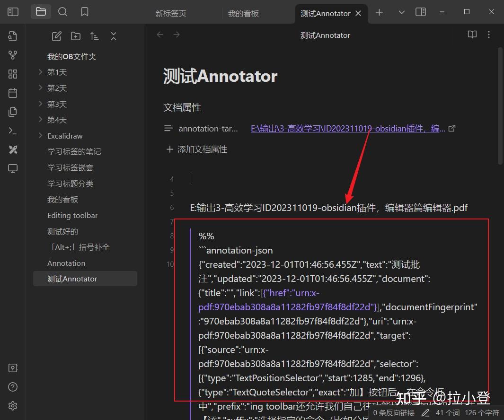Screen dimensions: 504x420
Task: Click the word count 41 个词
Action: coord(448,412)
